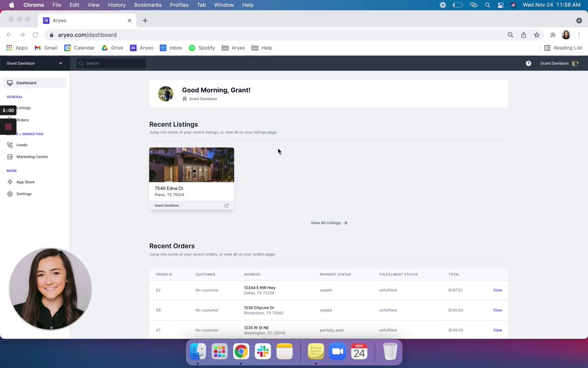This screenshot has height=368, width=588.
Task: Open Finder from the dock
Action: point(198,352)
